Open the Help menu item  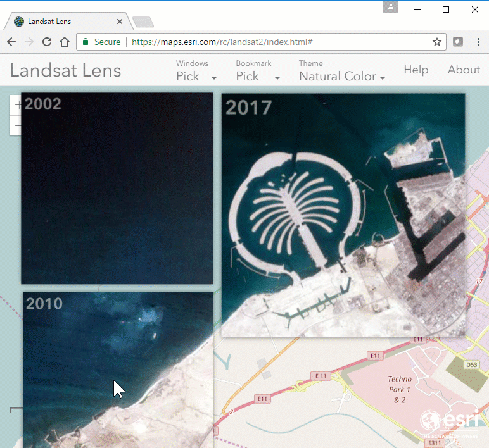[416, 70]
